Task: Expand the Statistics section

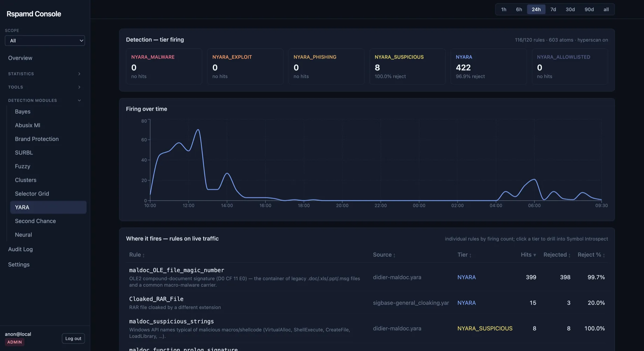Action: [45, 74]
